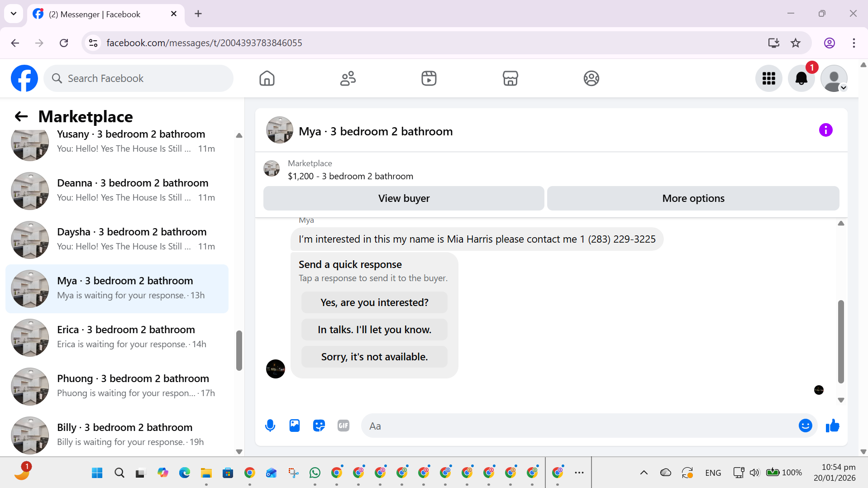Screen dimensions: 868x488
Task: Click the chat scroll-up arrow
Action: 841,223
